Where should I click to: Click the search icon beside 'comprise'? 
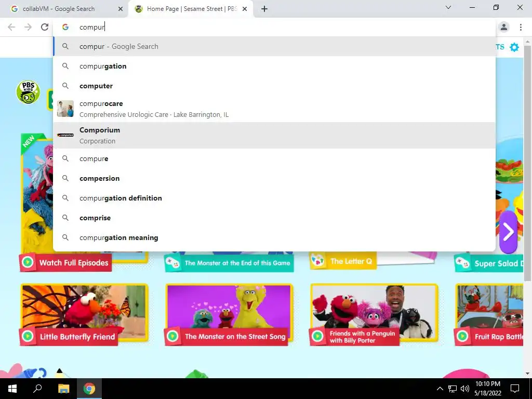(x=65, y=218)
